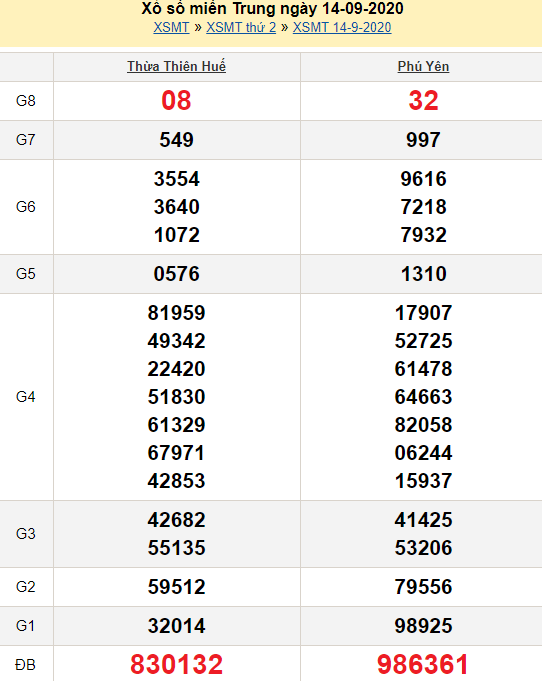This screenshot has width=542, height=681.
Task: Click the G5 number 1310
Action: [x=423, y=274]
